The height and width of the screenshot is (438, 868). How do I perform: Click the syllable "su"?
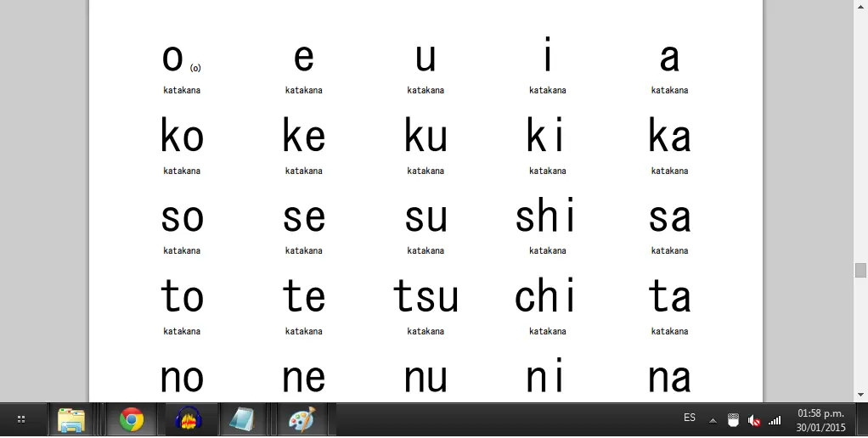(426, 218)
